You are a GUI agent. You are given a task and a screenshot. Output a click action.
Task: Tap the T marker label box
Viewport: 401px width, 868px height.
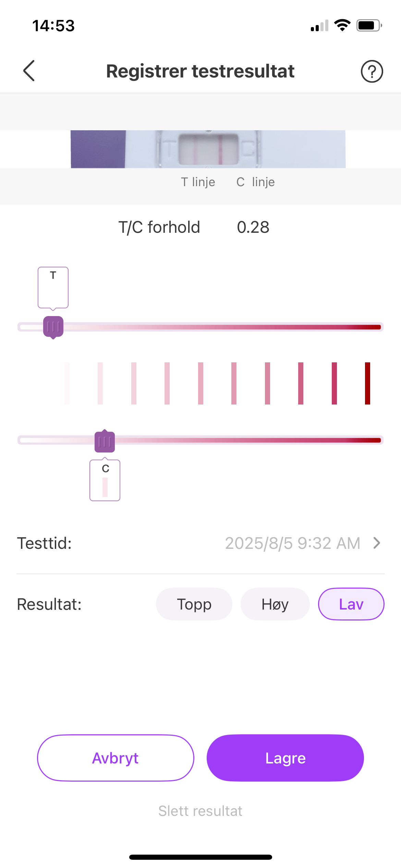tap(53, 288)
